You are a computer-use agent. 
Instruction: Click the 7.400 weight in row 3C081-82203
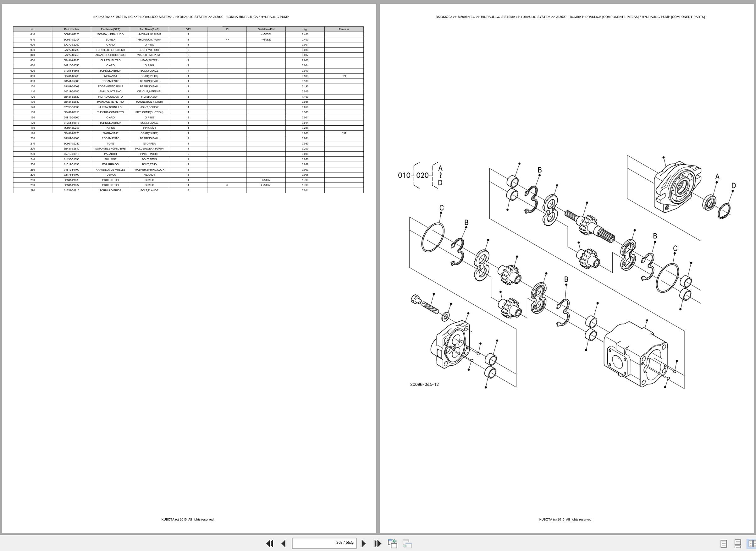305,34
